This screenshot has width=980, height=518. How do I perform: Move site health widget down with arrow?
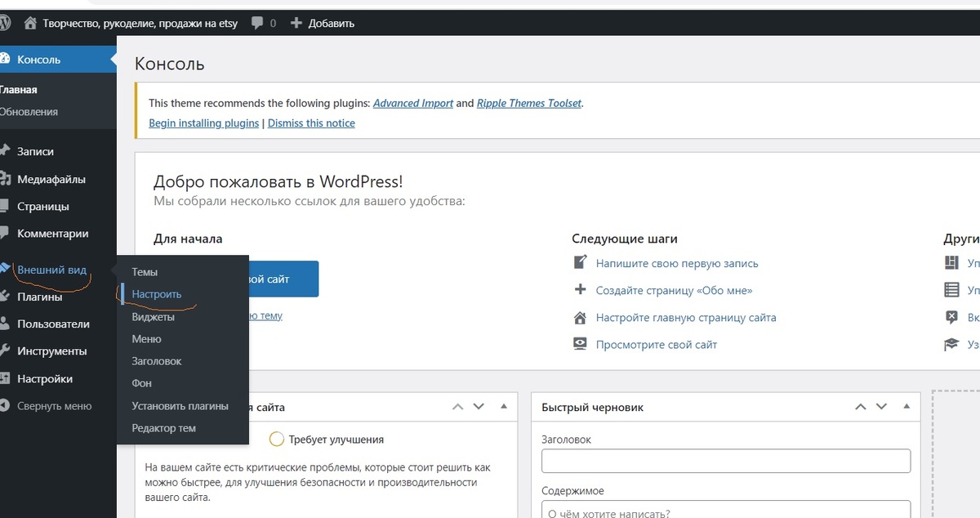[x=479, y=406]
